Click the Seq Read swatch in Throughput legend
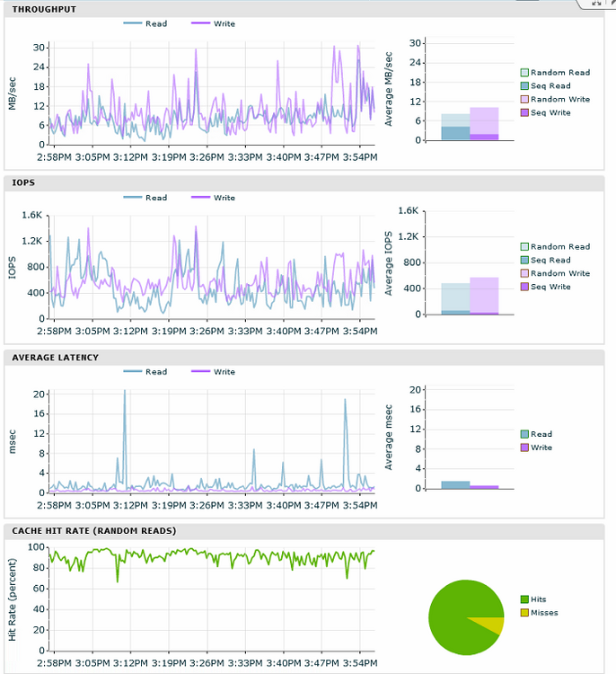Screen dimensions: 616x674 click(524, 86)
